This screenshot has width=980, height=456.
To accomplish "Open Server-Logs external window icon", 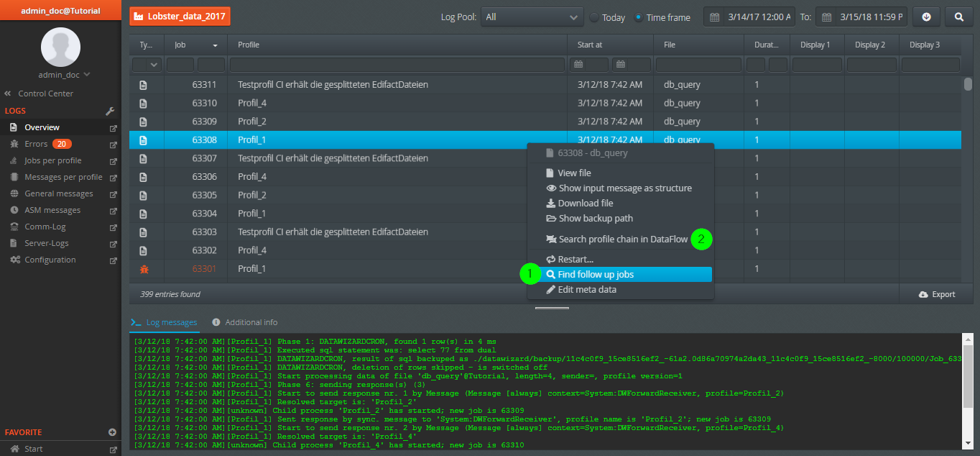I will [x=112, y=244].
